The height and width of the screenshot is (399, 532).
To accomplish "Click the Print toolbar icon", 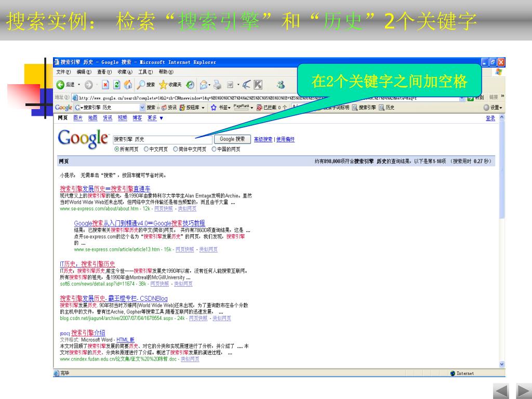I will click(x=218, y=85).
